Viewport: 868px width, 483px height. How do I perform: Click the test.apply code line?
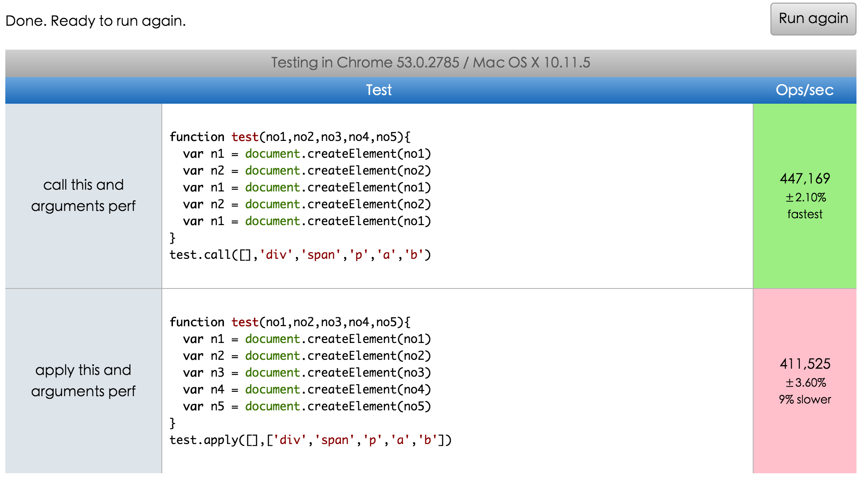pos(310,440)
